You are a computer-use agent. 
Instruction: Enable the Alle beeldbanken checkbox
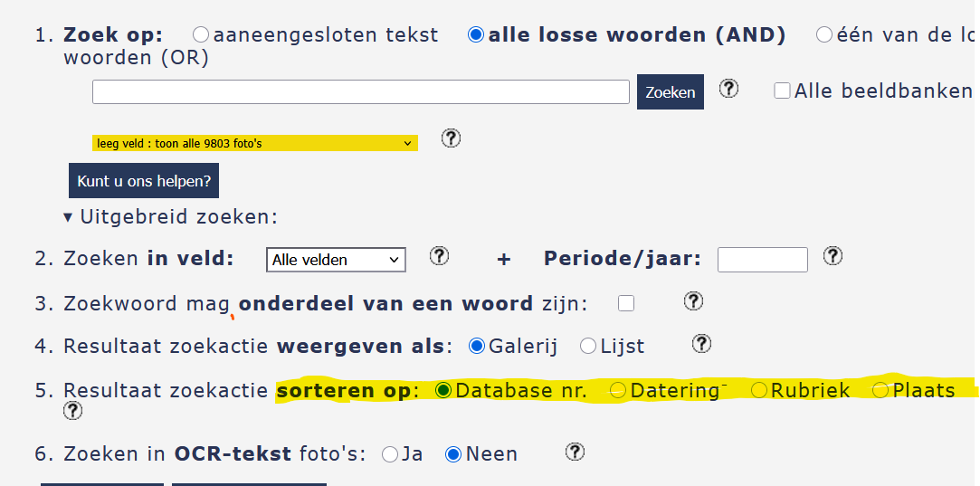coord(782,91)
